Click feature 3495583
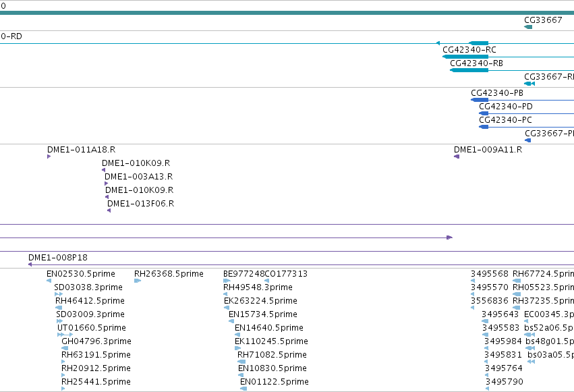This screenshot has width=574, height=392. click(x=500, y=328)
